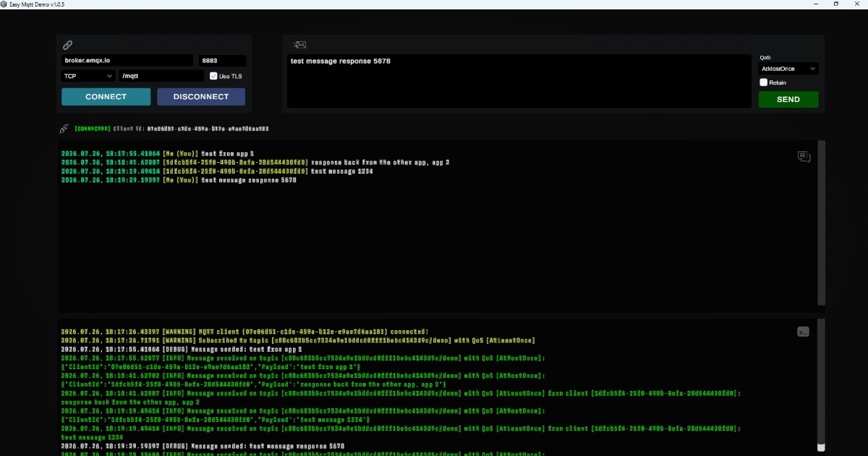The image size is (868, 456).
Task: Click into the message text area
Action: 519,81
